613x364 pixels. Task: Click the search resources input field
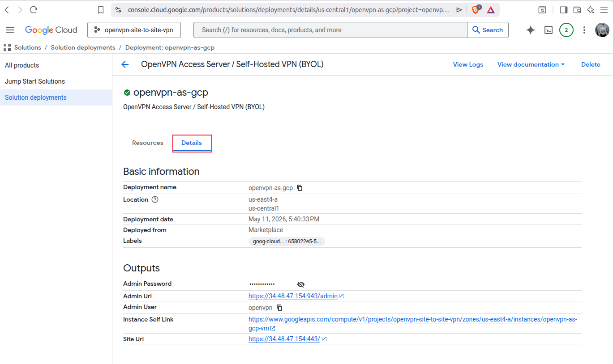click(x=330, y=30)
